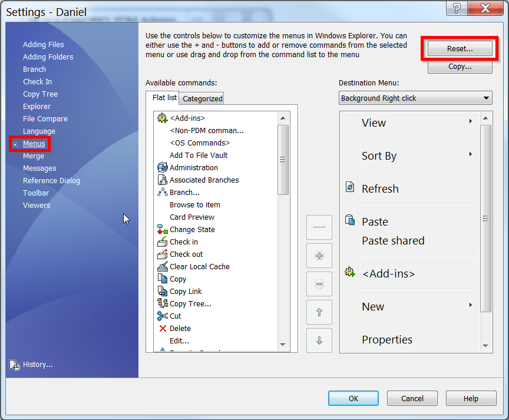Image resolution: width=509 pixels, height=420 pixels.
Task: Open the Messages settings page
Action: (x=39, y=168)
